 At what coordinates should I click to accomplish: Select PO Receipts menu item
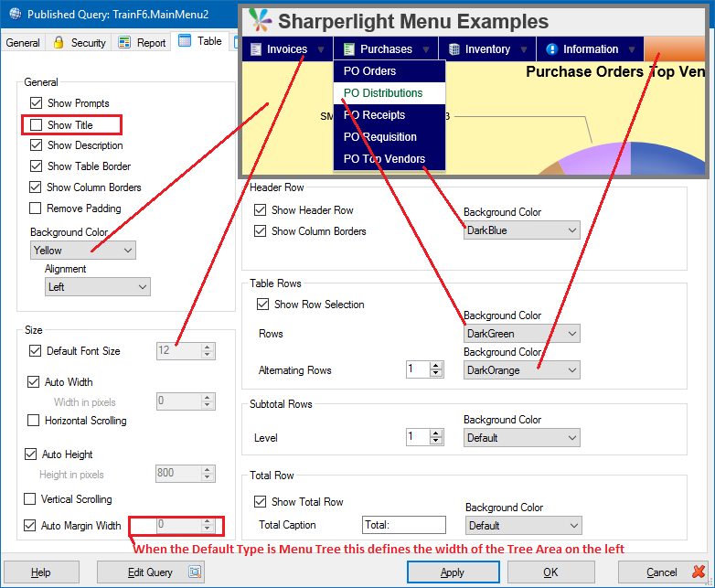(390, 115)
